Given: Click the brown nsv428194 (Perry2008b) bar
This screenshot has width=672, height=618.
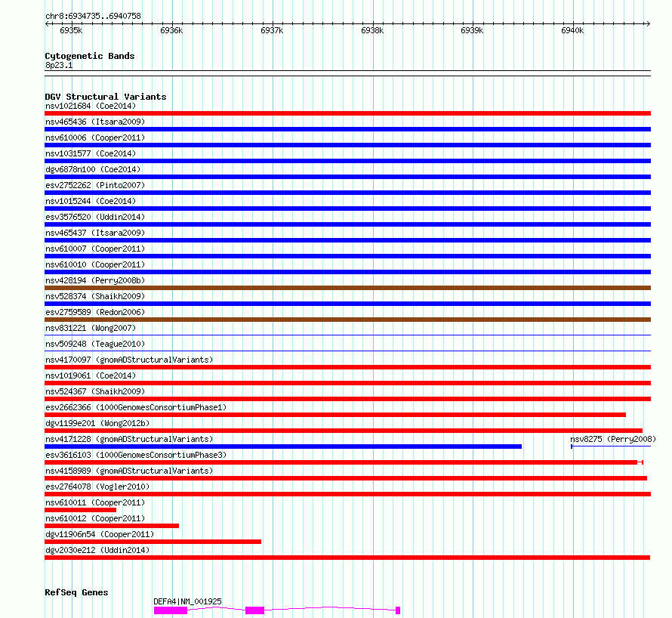Looking at the screenshot, I should pyautogui.click(x=347, y=288).
